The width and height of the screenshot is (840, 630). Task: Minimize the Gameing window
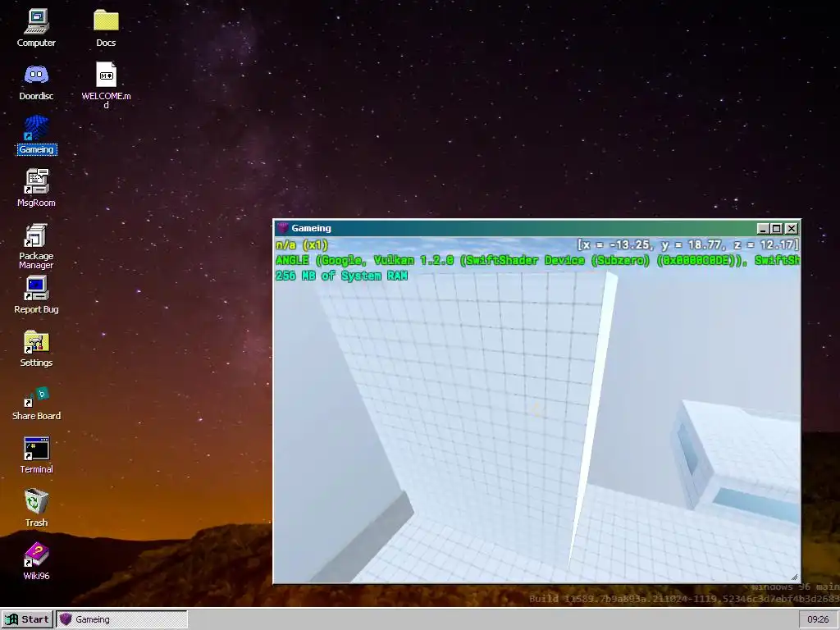point(764,229)
